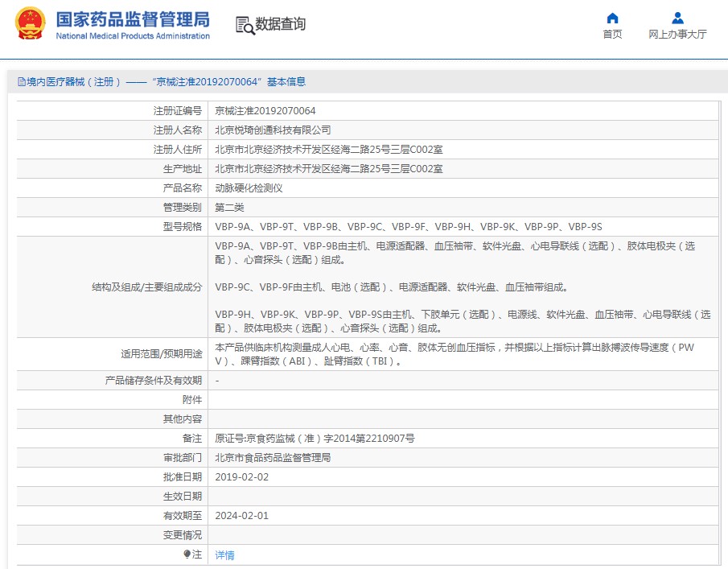Select 北京悦琦创通科技有限公司 registrant name

pyautogui.click(x=273, y=130)
